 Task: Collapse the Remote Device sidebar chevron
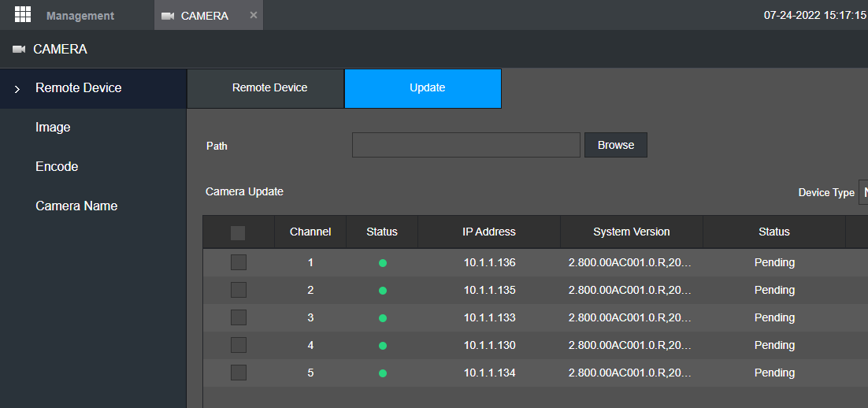(17, 89)
